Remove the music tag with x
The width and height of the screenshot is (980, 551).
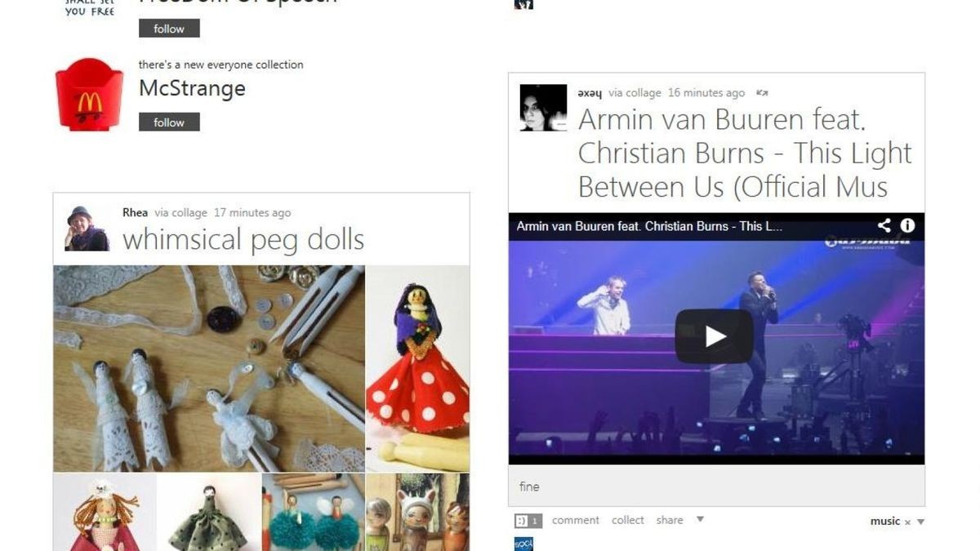907,522
